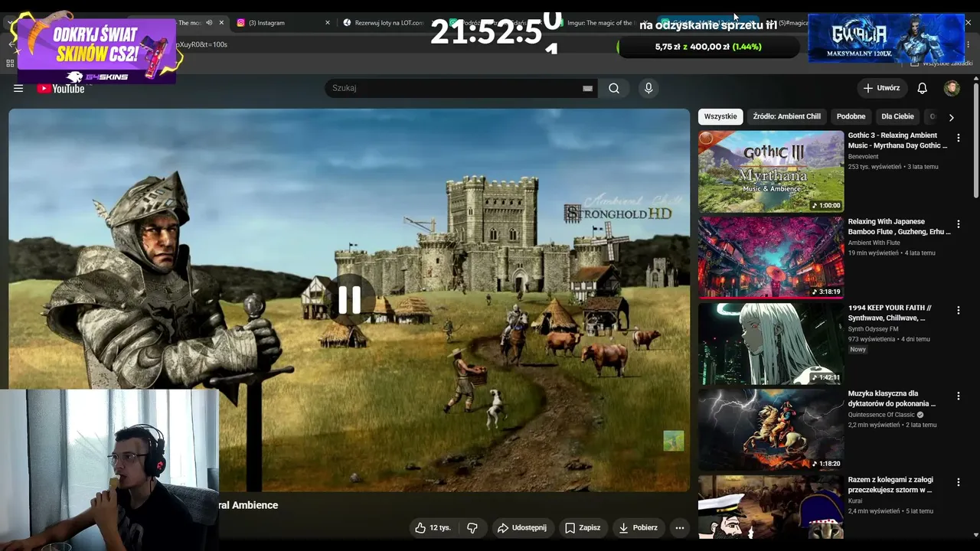Open options menu for Gothic 3 video
The image size is (980, 551).
[958, 138]
